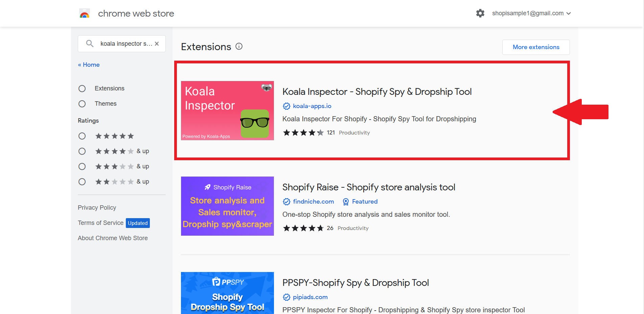
Task: Open the findniche.com publisher link
Action: [313, 202]
